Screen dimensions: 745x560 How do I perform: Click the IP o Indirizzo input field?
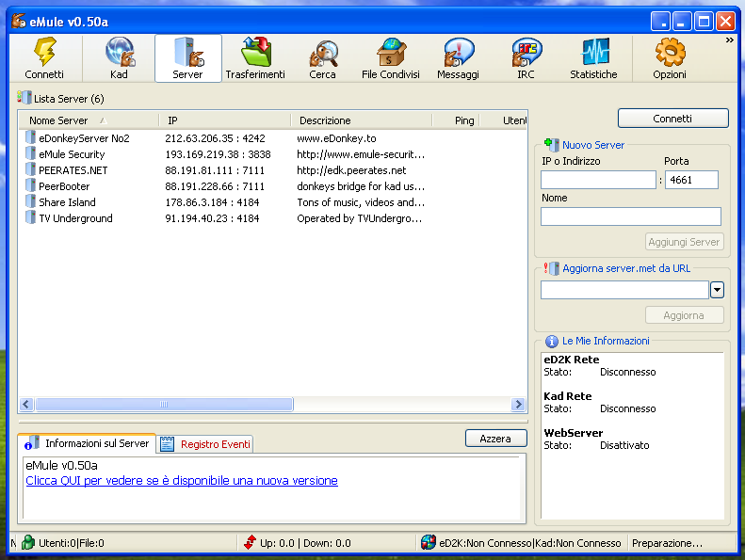(x=598, y=180)
